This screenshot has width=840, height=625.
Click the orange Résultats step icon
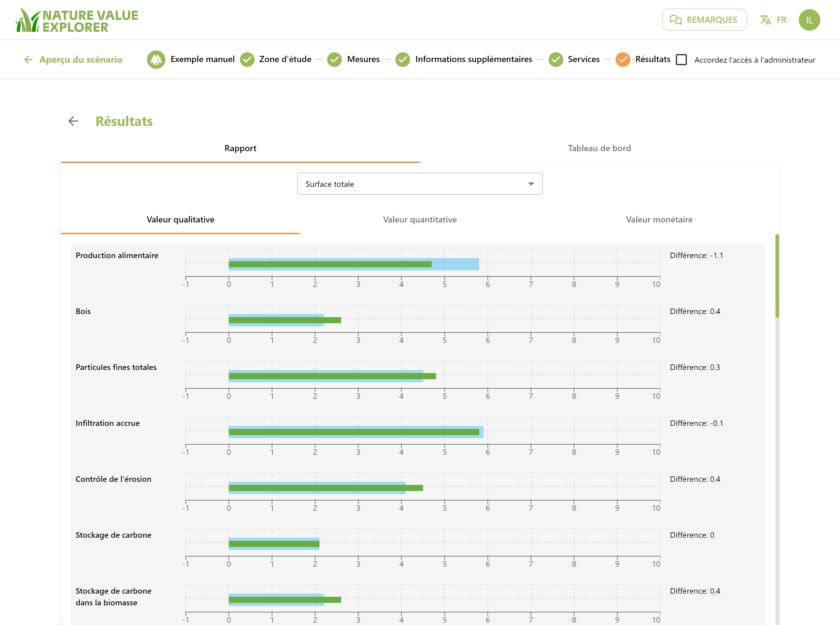[623, 59]
